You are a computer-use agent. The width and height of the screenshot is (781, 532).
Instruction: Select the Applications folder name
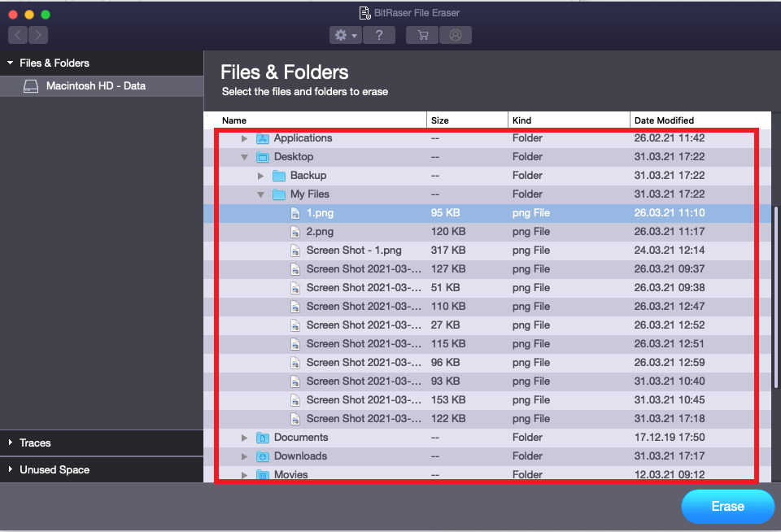coord(303,138)
